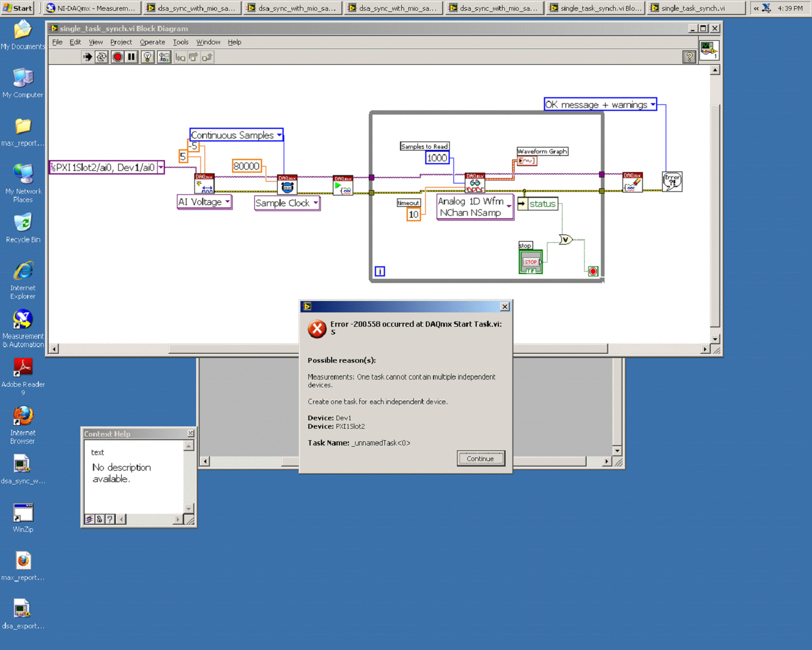The image size is (812, 650).
Task: Switch to single_task_synch.vi taskbar button
Action: (696, 8)
